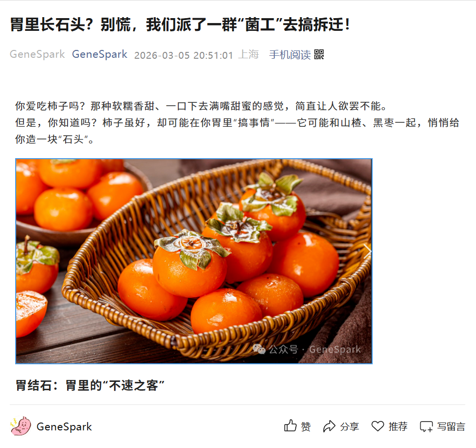
Task: Click the WeChat watermark logo on the image
Action: click(x=259, y=349)
